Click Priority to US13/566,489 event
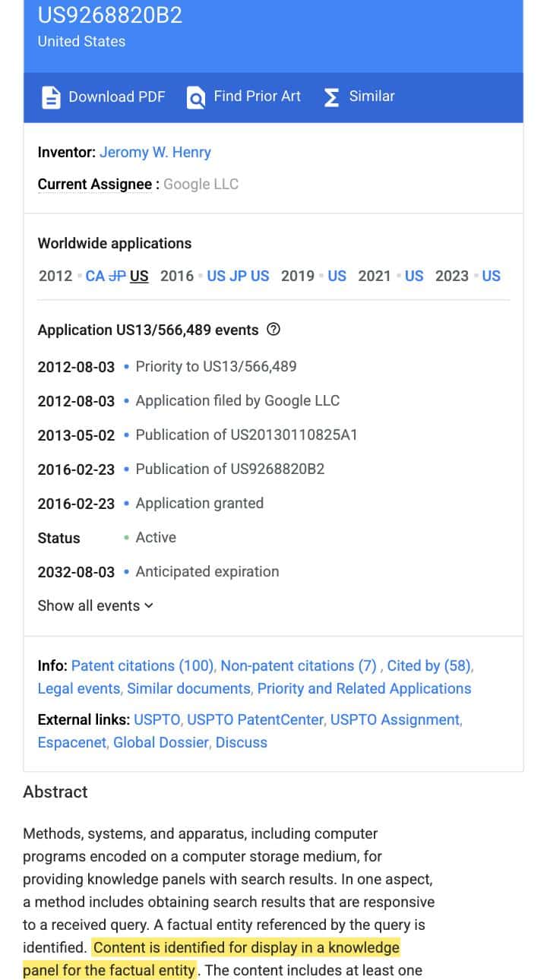The height and width of the screenshot is (980, 547). click(x=216, y=366)
